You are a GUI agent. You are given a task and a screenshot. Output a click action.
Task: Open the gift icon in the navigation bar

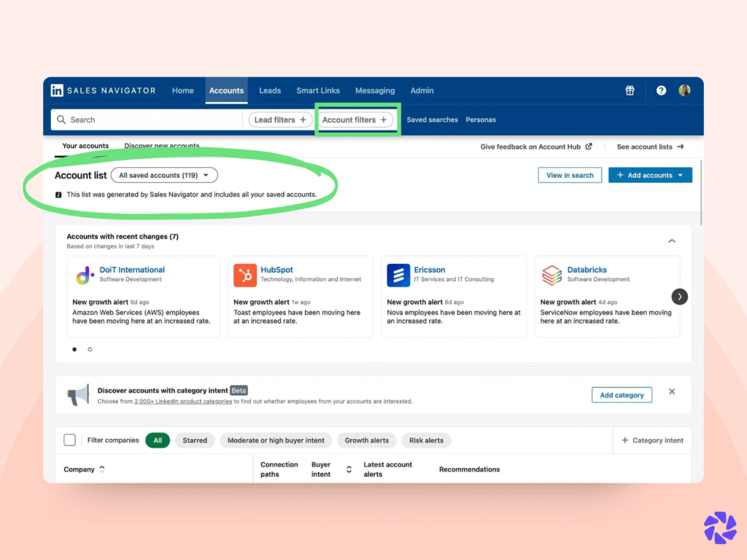[630, 90]
